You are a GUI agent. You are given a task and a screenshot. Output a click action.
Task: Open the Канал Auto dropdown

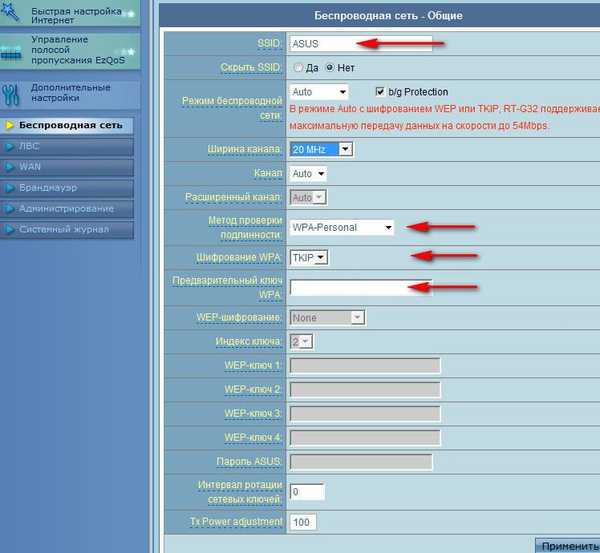[308, 174]
